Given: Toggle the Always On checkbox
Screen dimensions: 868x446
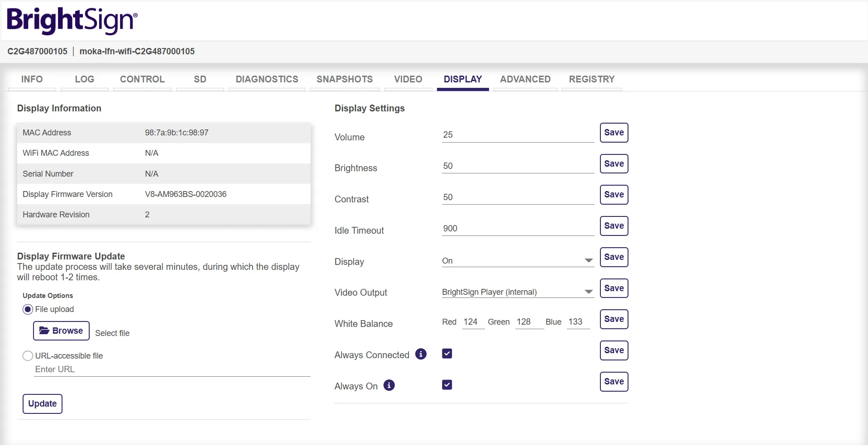Looking at the screenshot, I should coord(447,385).
